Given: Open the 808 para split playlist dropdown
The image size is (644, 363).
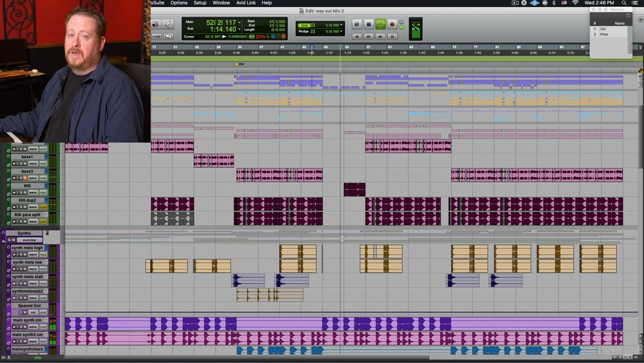Looking at the screenshot, I should (x=47, y=215).
